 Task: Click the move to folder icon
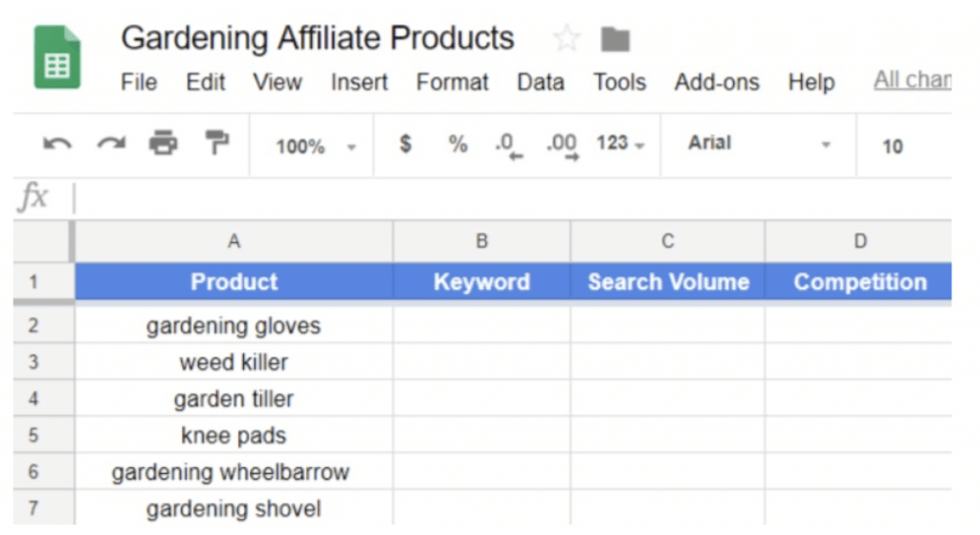pos(615,39)
